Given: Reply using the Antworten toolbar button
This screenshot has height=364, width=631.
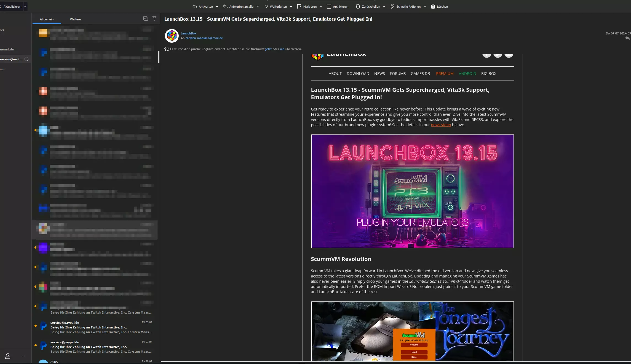Looking at the screenshot, I should click(203, 6).
